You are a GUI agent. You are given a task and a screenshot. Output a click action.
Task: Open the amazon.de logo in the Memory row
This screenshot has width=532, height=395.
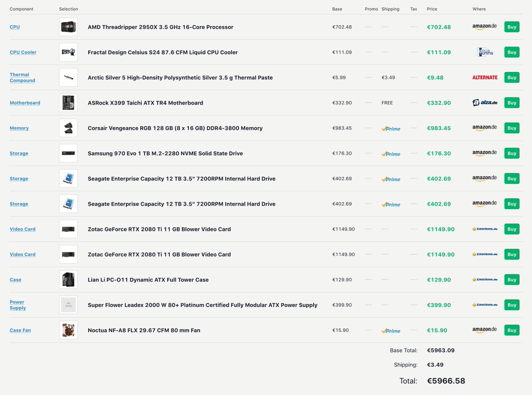tap(485, 128)
